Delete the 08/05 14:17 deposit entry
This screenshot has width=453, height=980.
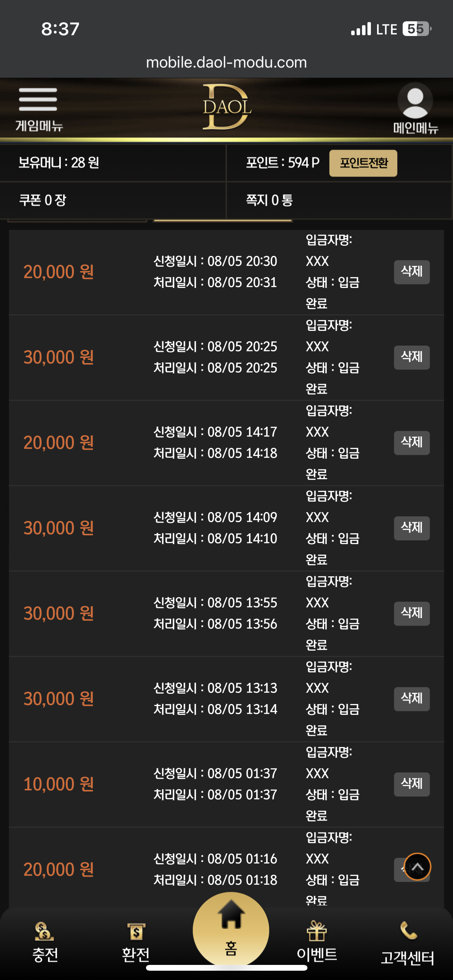(412, 443)
